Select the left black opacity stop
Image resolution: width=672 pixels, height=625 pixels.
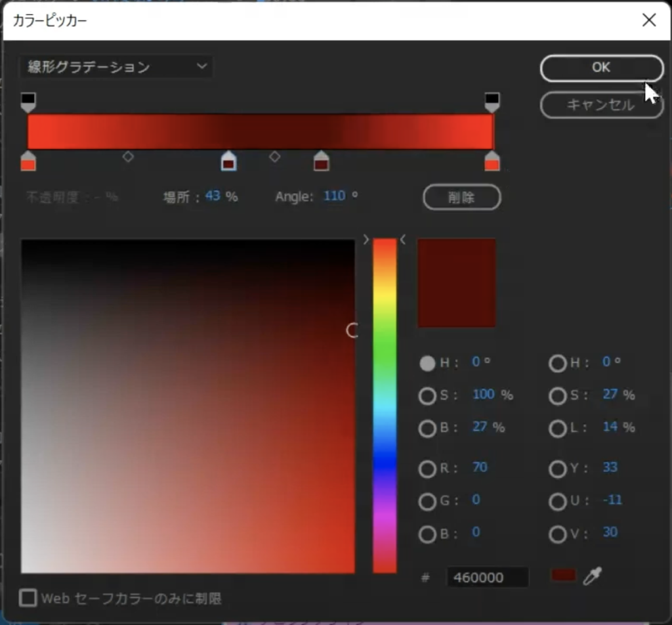tap(28, 101)
